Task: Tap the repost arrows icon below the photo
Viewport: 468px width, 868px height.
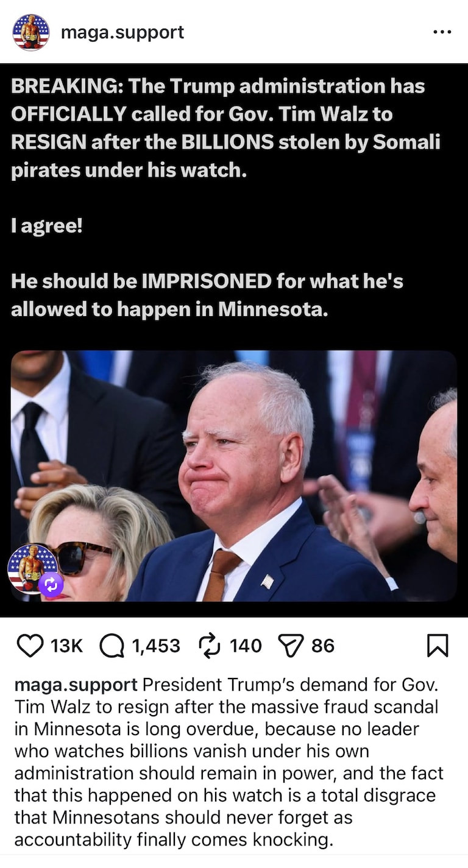Action: coord(210,646)
